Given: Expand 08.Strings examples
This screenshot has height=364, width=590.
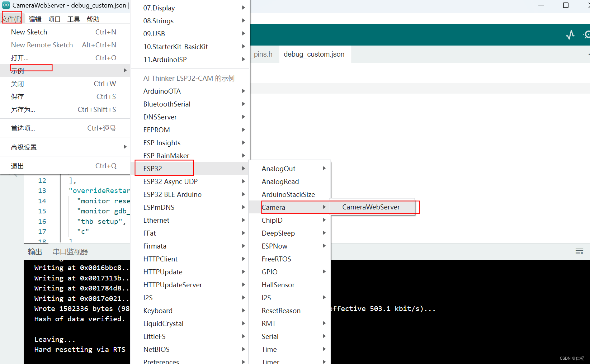Looking at the screenshot, I should [190, 21].
